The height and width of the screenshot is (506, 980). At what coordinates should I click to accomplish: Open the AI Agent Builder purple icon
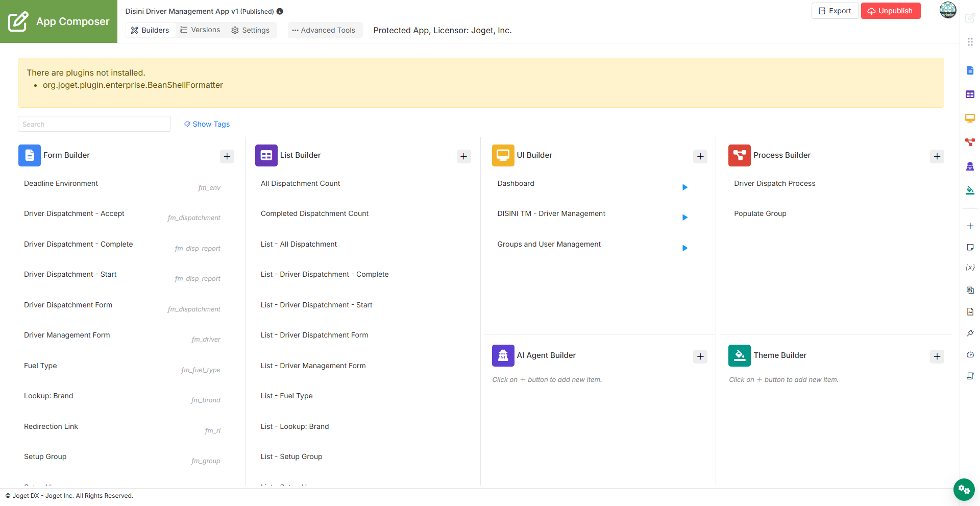[x=503, y=355]
